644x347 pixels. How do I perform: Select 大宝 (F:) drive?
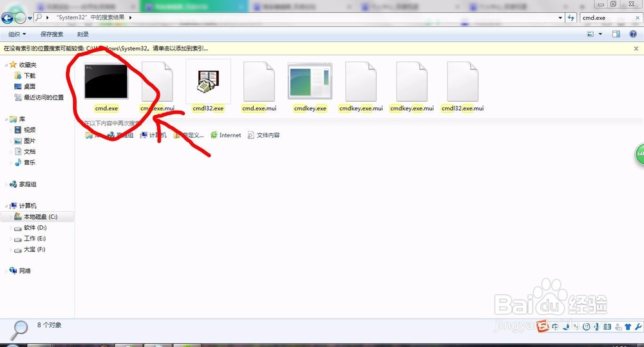[34, 249]
